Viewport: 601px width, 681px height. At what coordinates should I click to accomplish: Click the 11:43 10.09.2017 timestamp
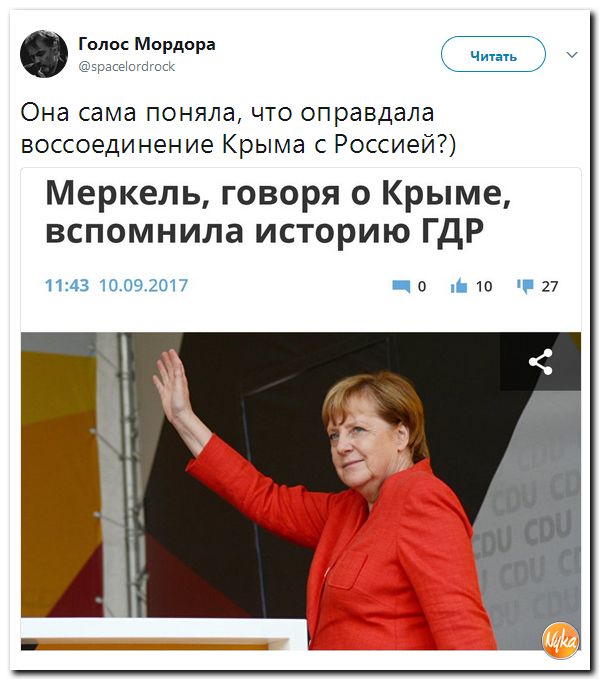pos(116,285)
